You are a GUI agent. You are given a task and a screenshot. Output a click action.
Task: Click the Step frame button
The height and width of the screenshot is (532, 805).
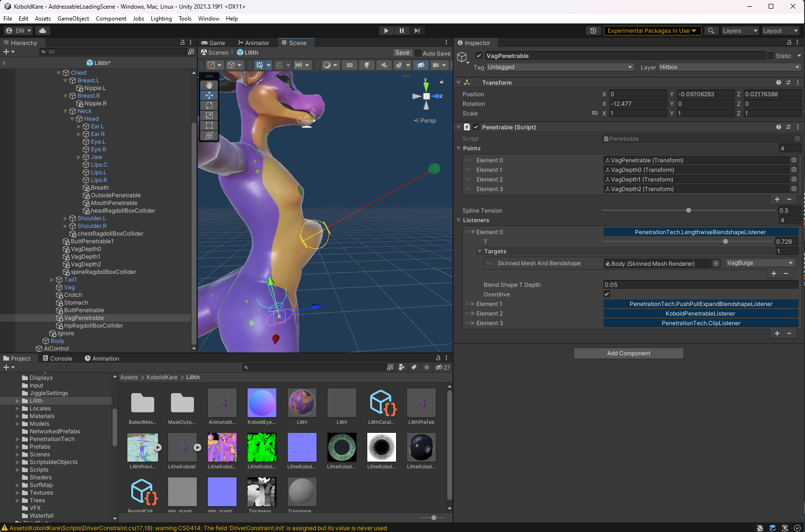(417, 31)
